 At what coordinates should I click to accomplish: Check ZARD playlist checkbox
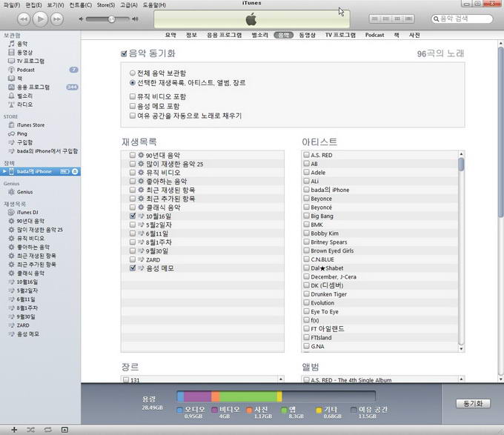[133, 259]
